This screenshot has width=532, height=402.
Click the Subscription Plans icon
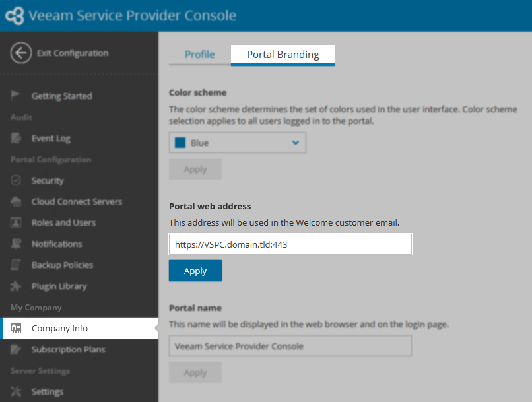(16, 349)
